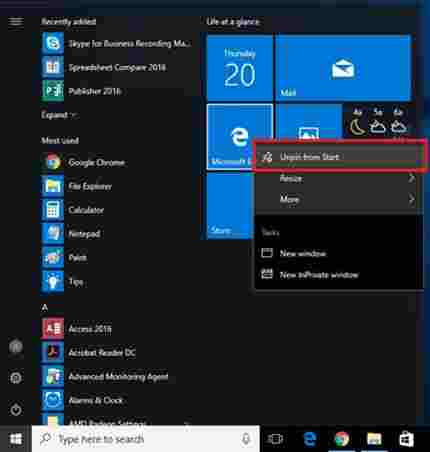Open the Alarms & Clock icon
430x452 pixels.
[x=53, y=400]
